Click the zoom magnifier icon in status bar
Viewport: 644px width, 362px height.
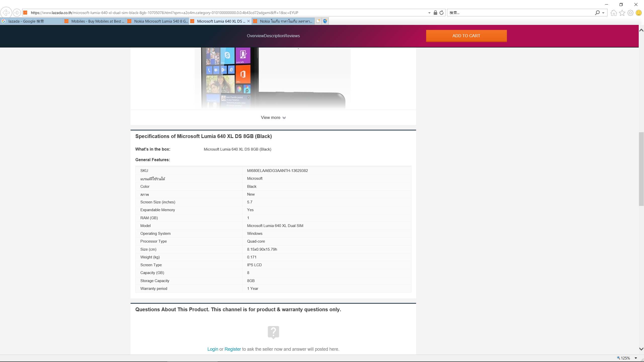pyautogui.click(x=619, y=358)
